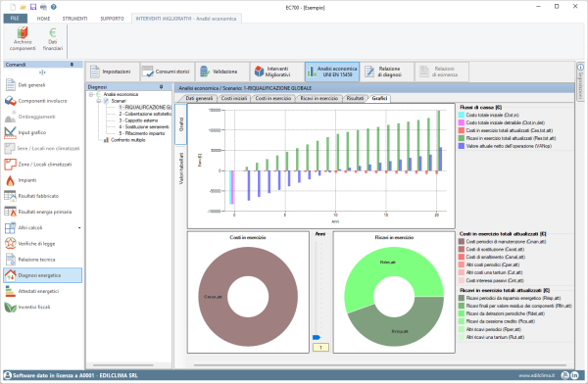This screenshot has height=384, width=588.
Task: Switch to STRUMENTI ribbon tab
Action: pos(75,19)
